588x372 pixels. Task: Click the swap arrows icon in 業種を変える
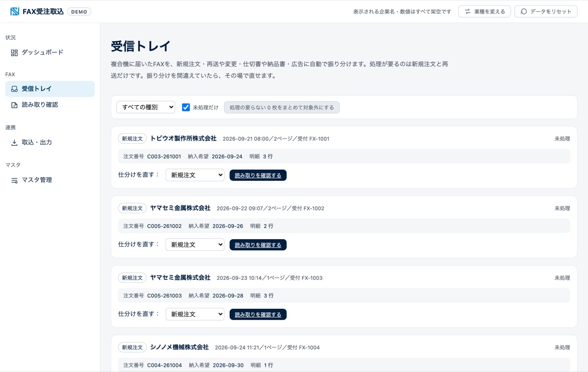point(467,11)
